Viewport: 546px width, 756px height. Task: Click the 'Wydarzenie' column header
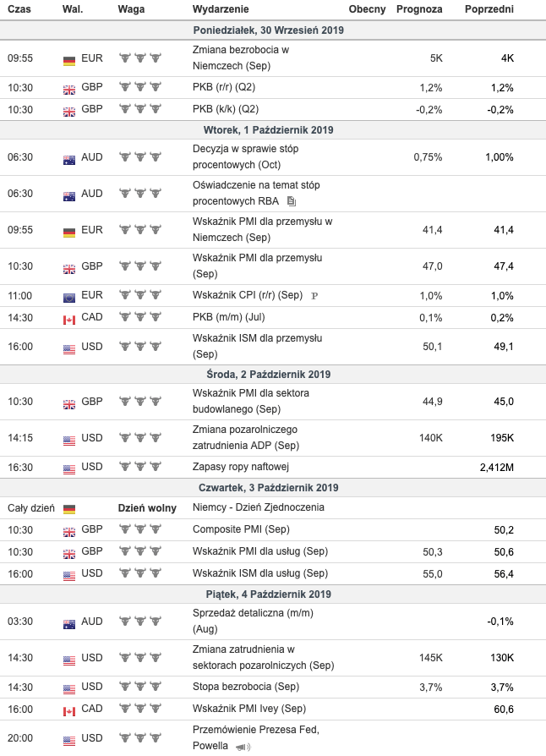point(221,8)
